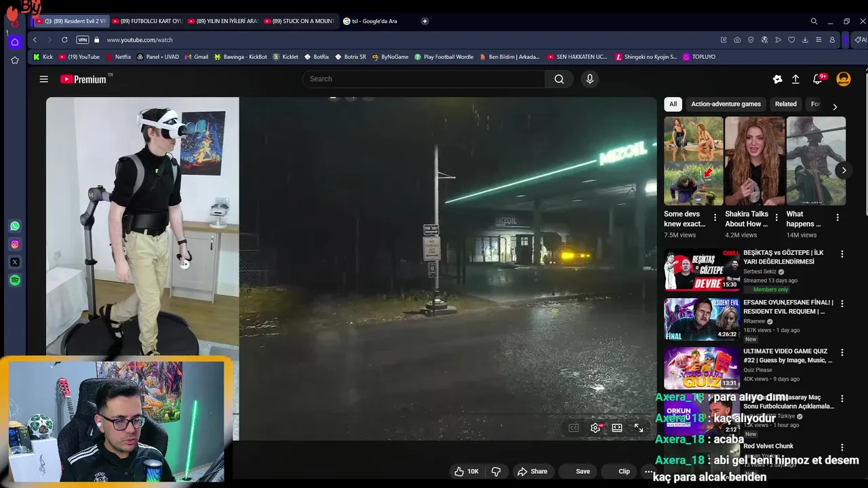Open the sidebar Instagram icon
This screenshot has width=868, height=488.
coord(15,244)
